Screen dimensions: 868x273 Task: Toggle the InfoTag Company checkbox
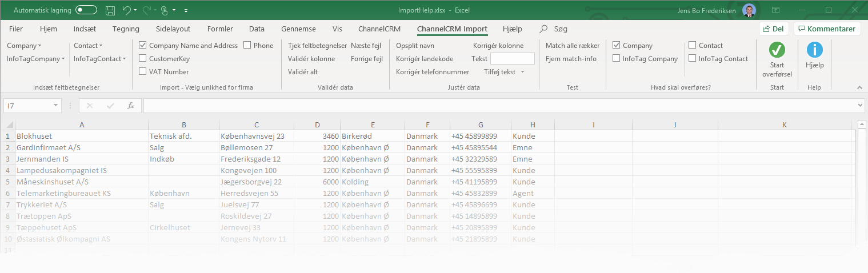click(617, 59)
